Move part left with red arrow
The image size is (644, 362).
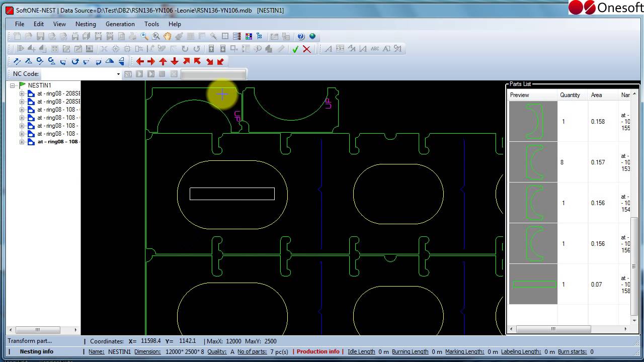[140, 61]
